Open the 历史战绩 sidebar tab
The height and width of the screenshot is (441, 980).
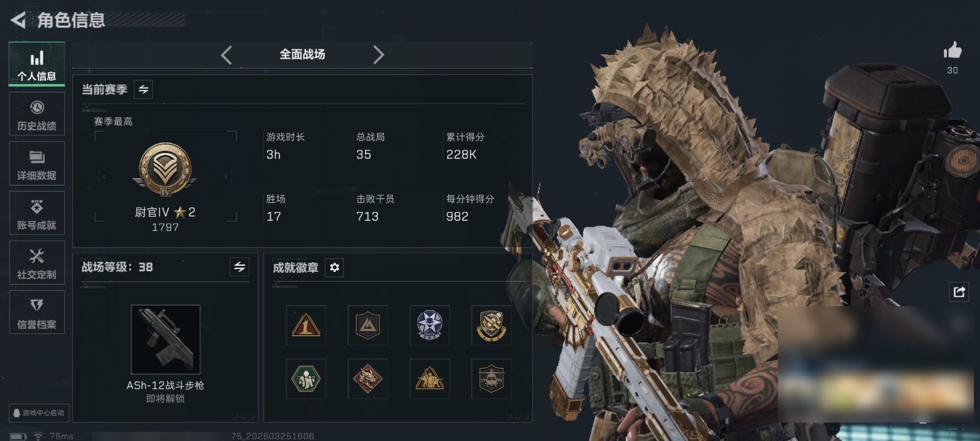37,114
